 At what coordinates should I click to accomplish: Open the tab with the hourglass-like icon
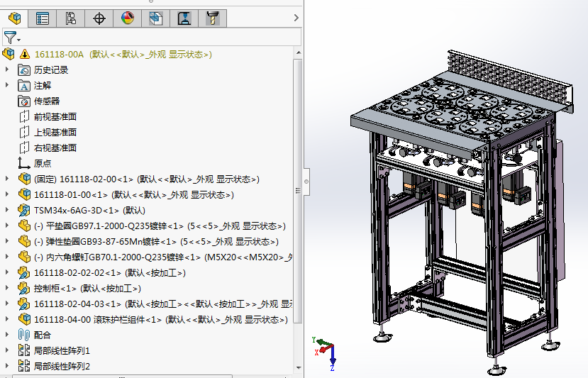(x=184, y=18)
